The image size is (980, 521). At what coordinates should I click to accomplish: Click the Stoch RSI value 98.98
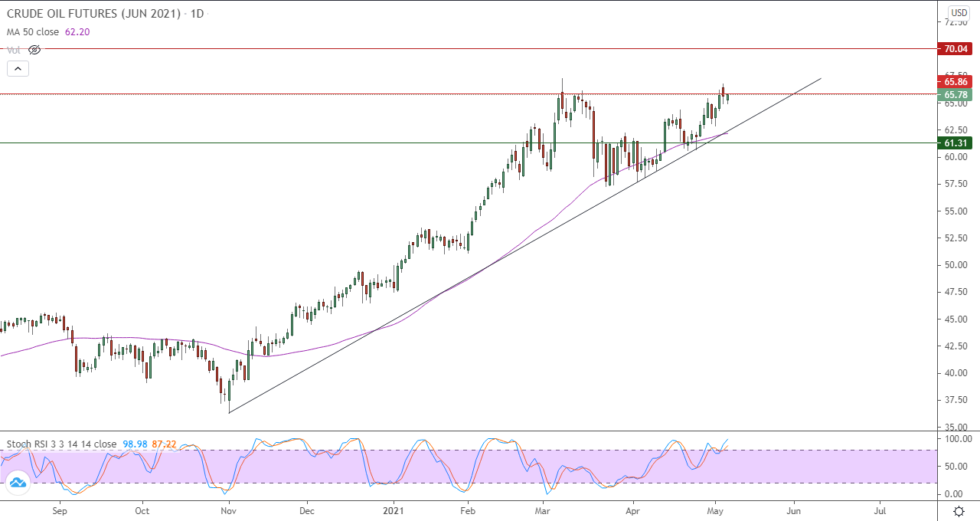(135, 444)
